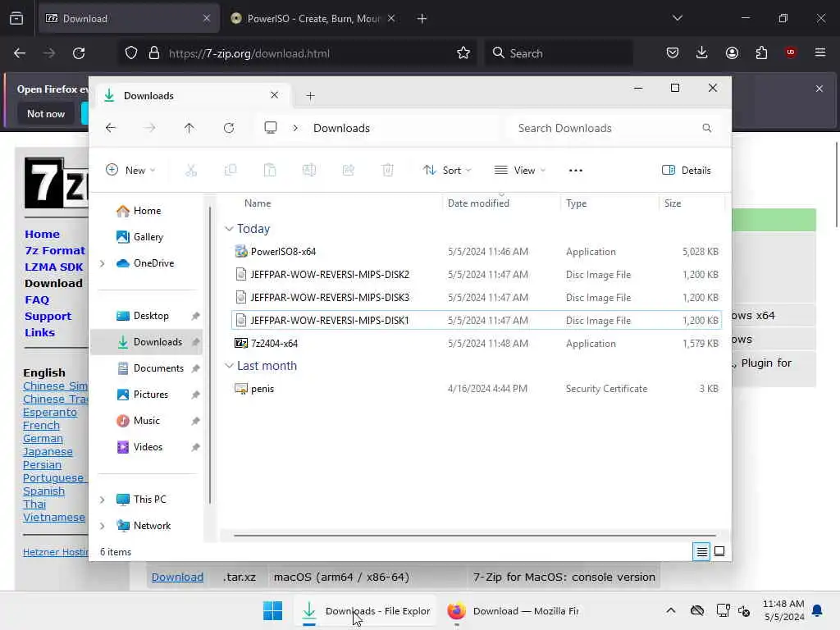Refresh the Downloads folder view
This screenshot has width=840, height=630.
point(229,128)
